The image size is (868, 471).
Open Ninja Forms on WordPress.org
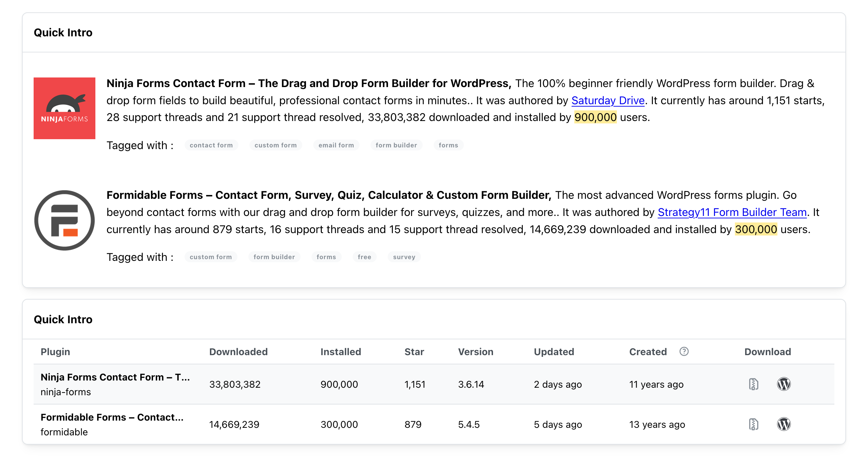point(784,384)
